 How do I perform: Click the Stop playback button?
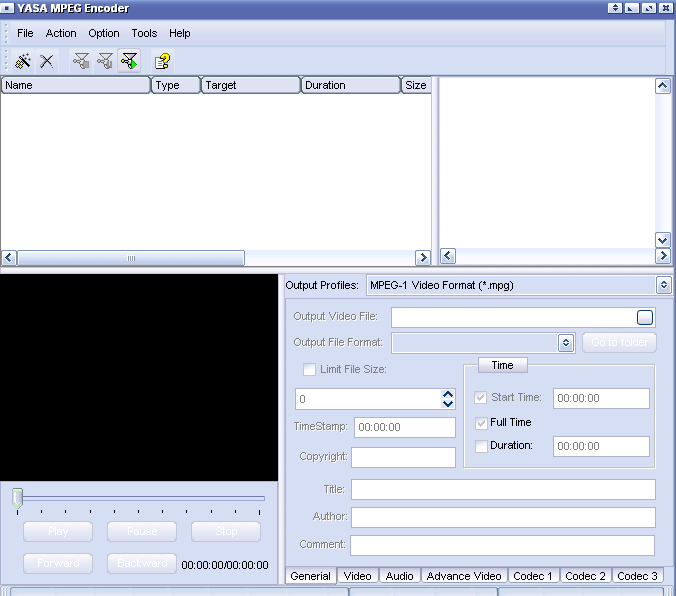click(x=226, y=531)
